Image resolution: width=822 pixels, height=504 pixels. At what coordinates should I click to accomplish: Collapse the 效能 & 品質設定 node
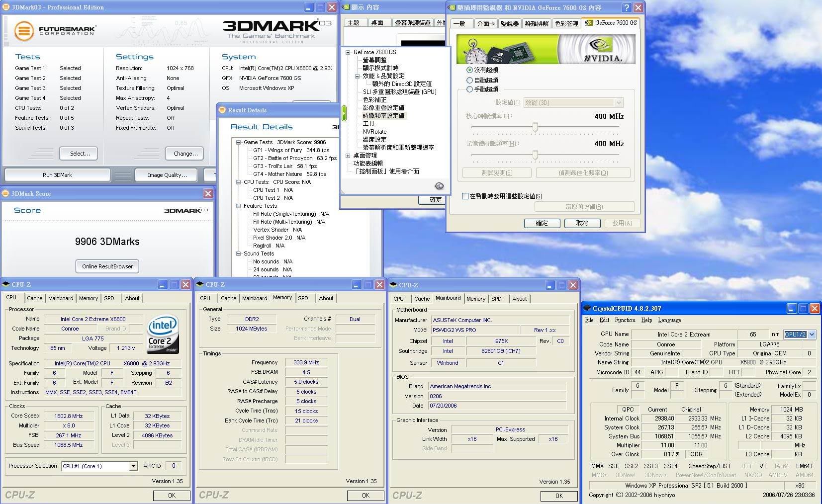[x=357, y=76]
